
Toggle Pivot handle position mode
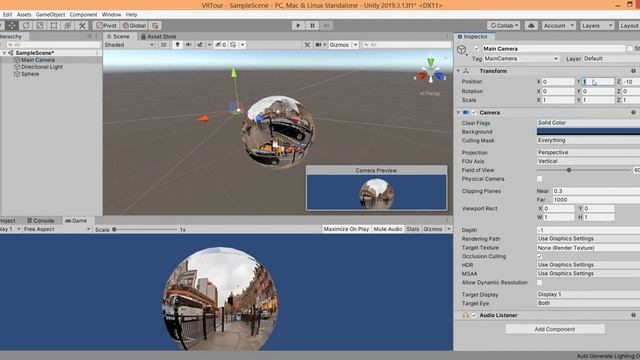[106, 25]
